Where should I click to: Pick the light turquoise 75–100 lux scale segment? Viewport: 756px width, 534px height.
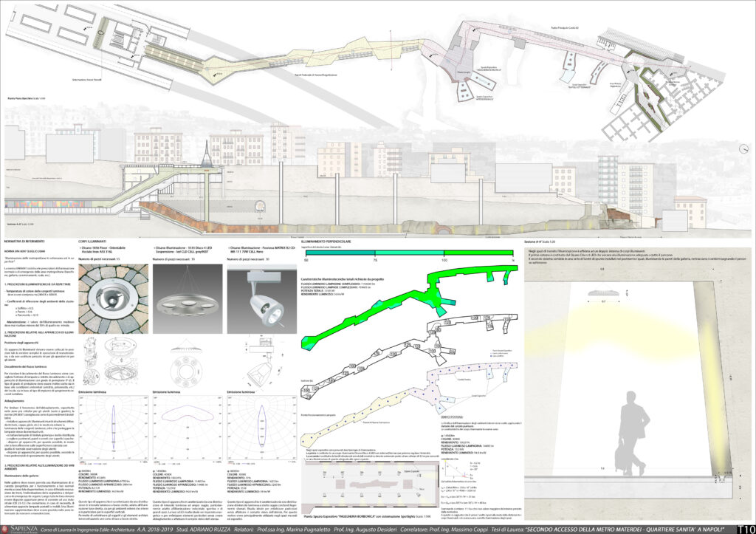tap(409, 253)
